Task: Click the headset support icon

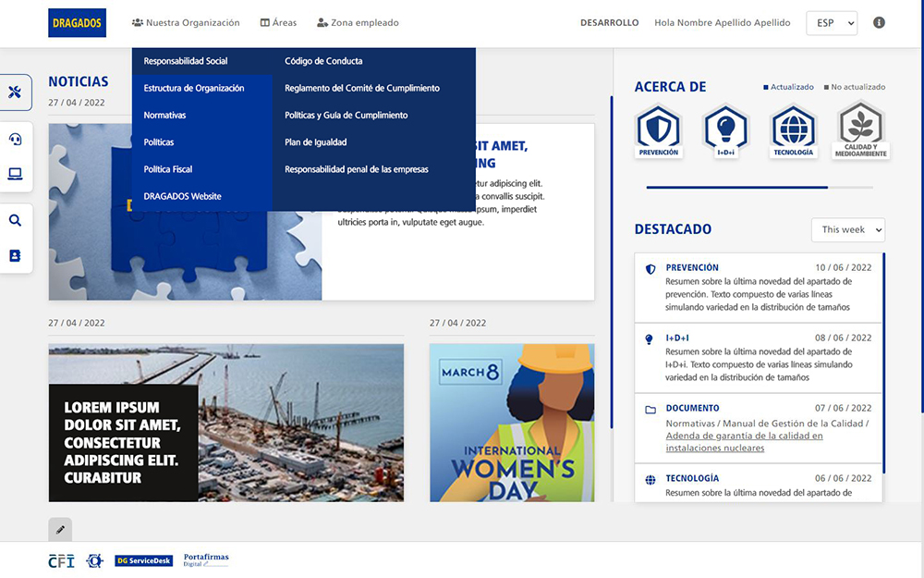Action: pos(15,140)
